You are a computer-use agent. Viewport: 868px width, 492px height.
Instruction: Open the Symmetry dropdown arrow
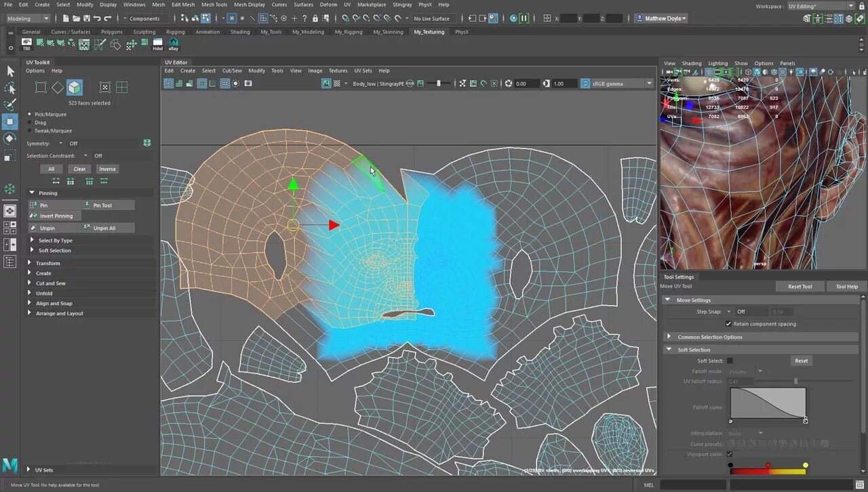[60, 143]
